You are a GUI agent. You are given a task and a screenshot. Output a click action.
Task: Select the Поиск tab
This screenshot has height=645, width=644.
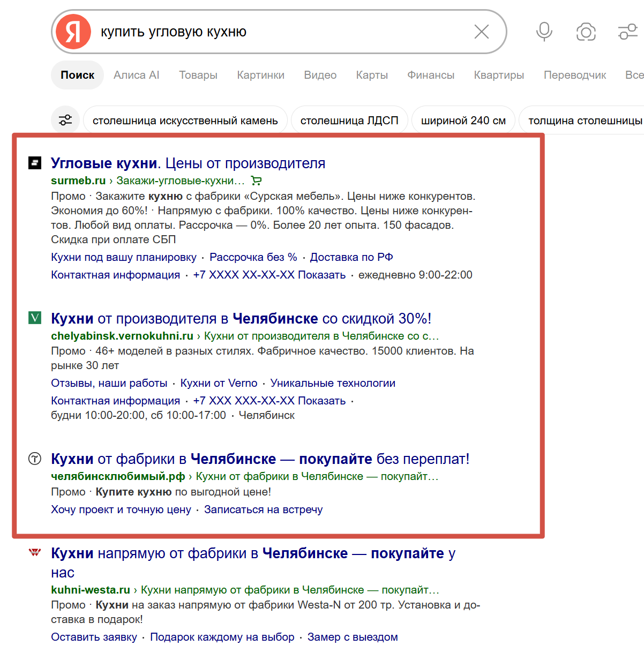click(x=78, y=75)
